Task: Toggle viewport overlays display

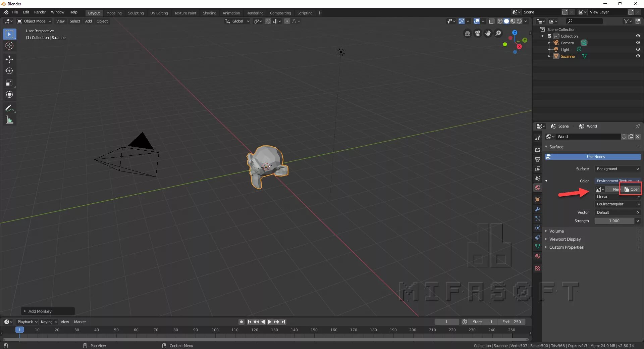Action: pyautogui.click(x=476, y=21)
